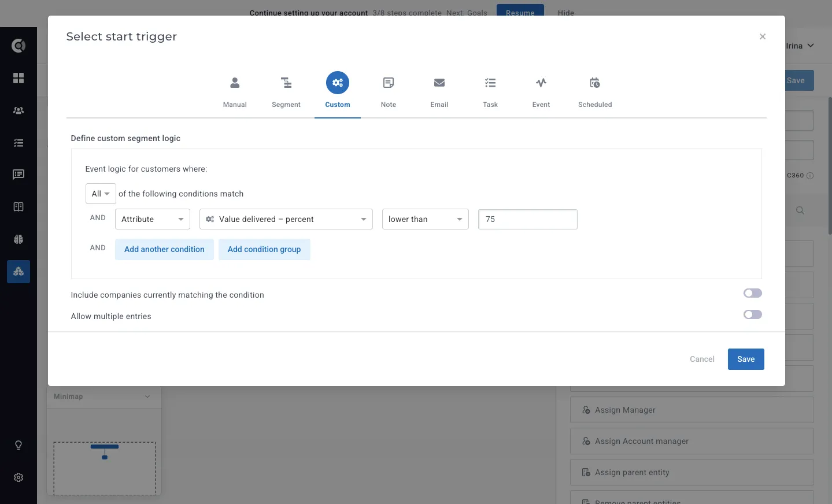Enable Allow multiple entries switch
Viewport: 832px width, 504px height.
753,314
